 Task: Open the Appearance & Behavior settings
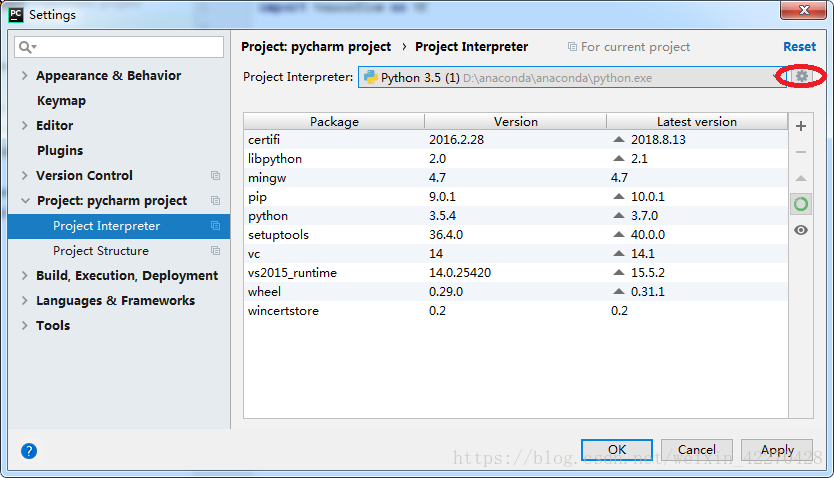pyautogui.click(x=109, y=76)
